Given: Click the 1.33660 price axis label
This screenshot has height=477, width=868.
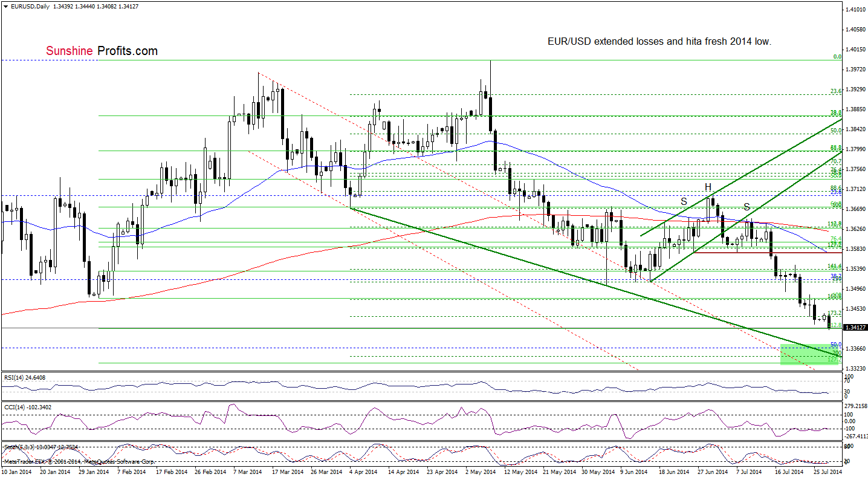Looking at the screenshot, I should tap(856, 349).
